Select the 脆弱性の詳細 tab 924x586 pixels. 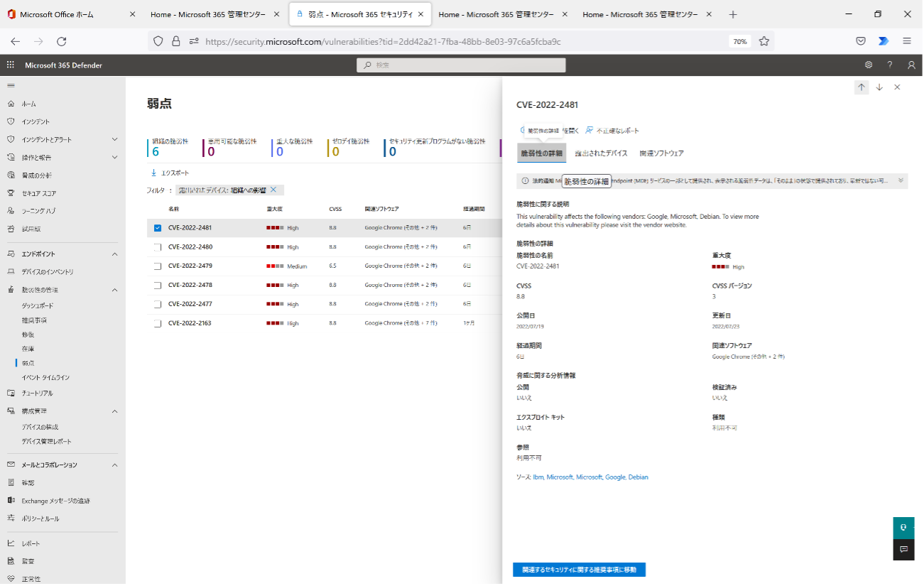tap(541, 153)
